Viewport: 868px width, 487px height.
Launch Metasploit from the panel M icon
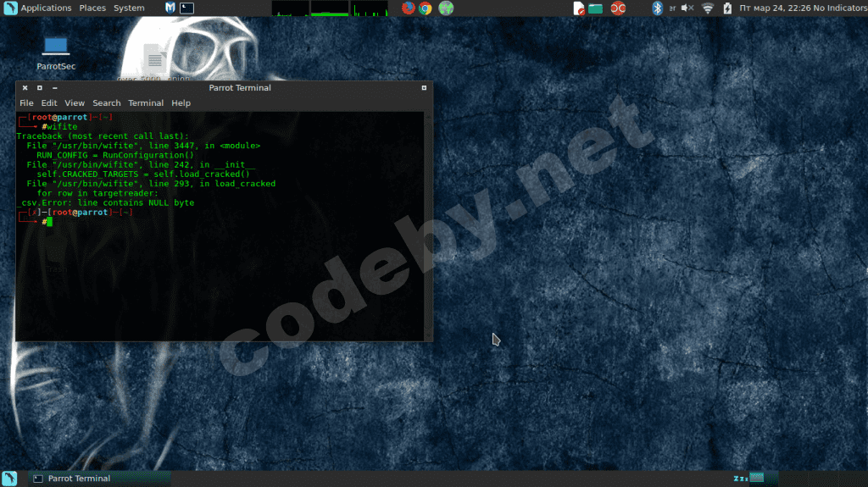point(170,8)
